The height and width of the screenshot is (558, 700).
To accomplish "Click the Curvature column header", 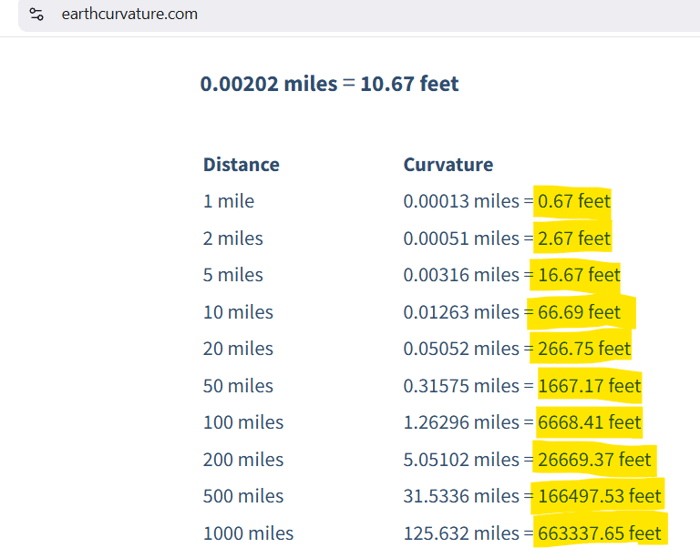I will (x=448, y=164).
